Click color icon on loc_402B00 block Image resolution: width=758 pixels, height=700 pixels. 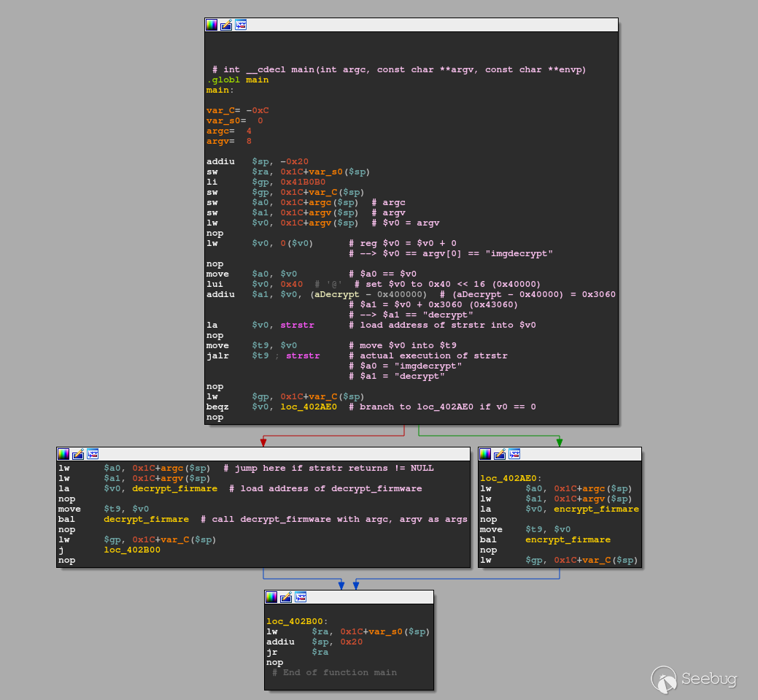click(x=271, y=597)
